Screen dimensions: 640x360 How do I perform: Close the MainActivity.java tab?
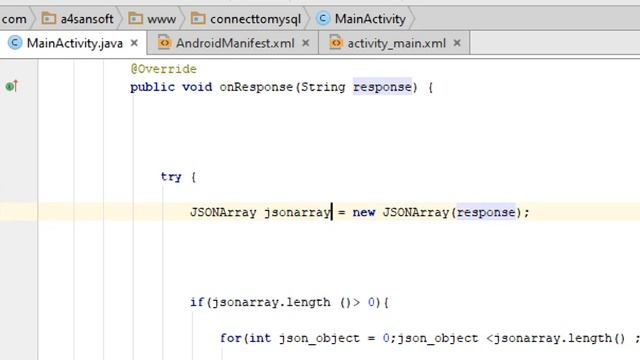(134, 43)
